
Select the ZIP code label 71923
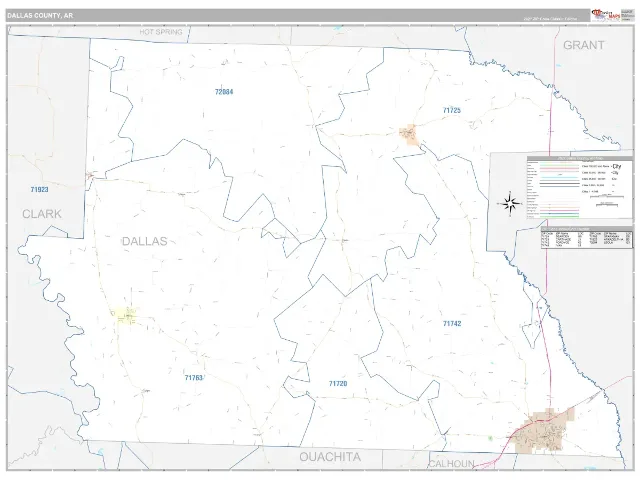39,189
